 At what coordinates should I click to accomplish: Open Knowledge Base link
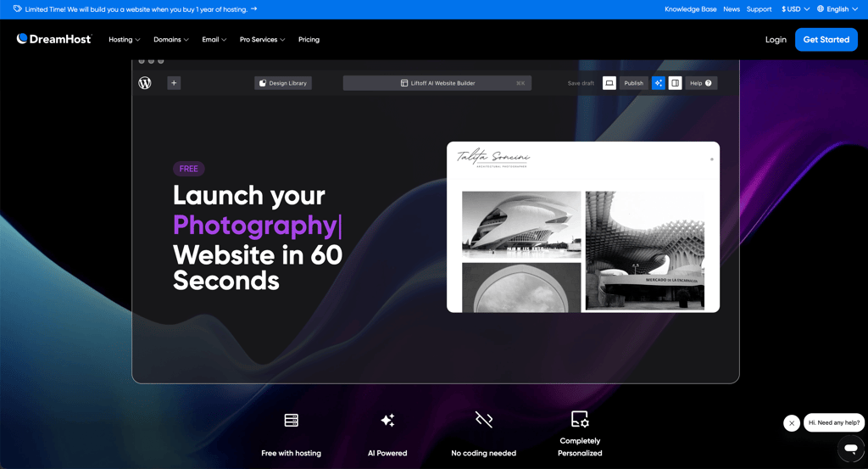point(690,8)
